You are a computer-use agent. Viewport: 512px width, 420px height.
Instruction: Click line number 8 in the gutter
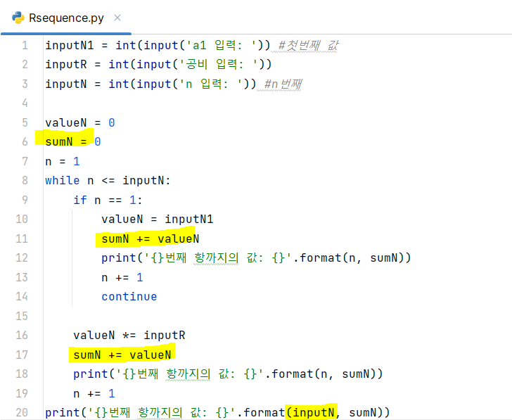click(x=25, y=180)
